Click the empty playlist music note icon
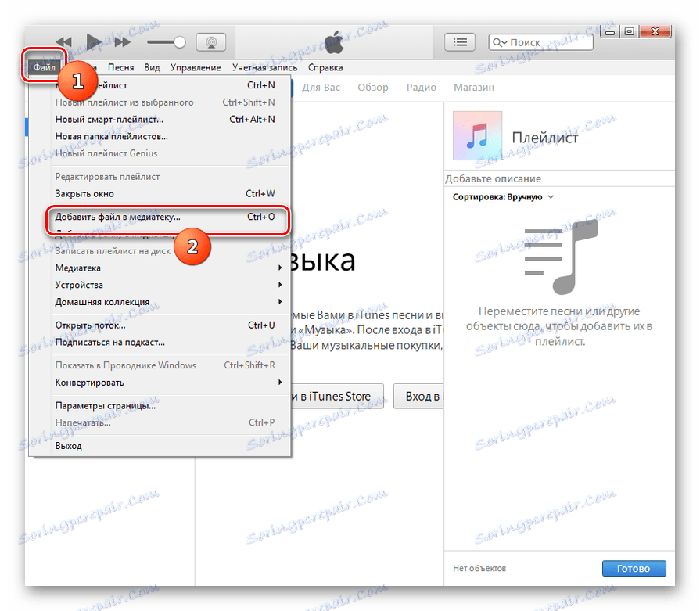The image size is (700, 611). click(x=561, y=257)
